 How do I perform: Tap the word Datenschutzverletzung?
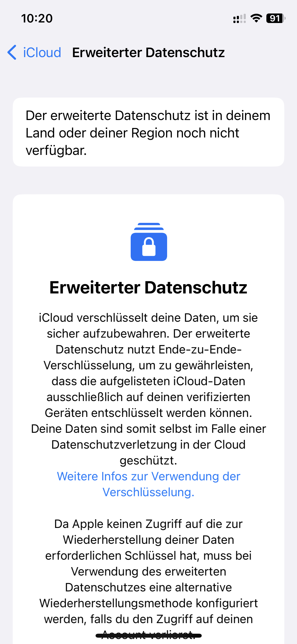(114, 445)
